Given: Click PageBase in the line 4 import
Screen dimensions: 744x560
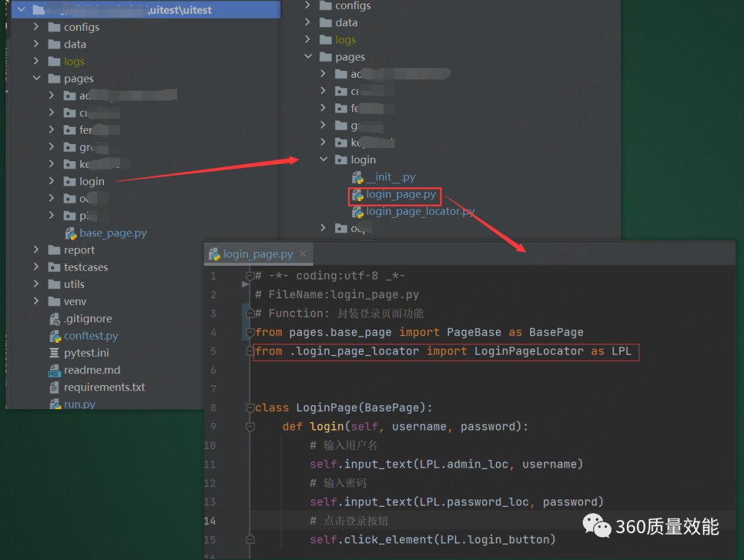Looking at the screenshot, I should [x=474, y=332].
